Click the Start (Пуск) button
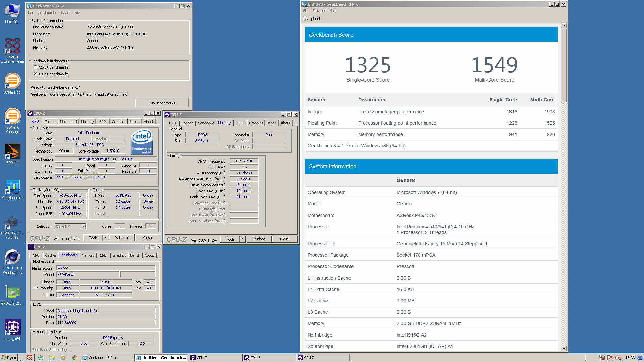Viewport: 644px width, 362px height. 9,358
